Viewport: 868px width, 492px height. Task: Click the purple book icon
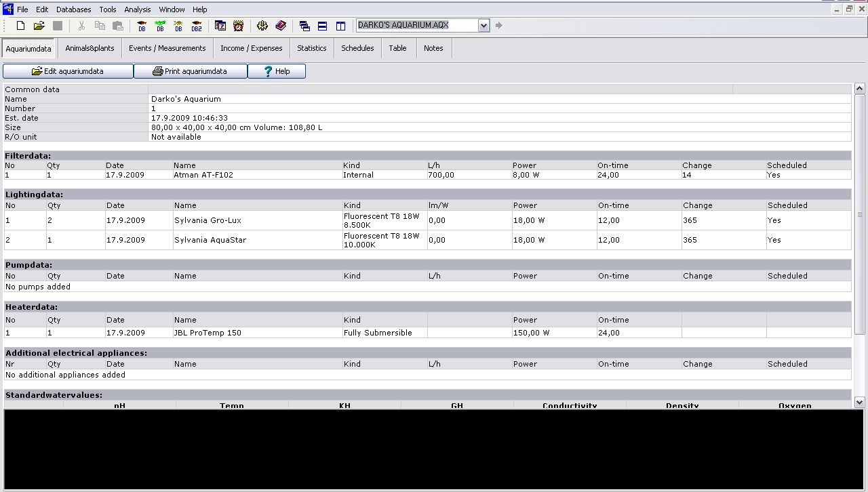281,26
